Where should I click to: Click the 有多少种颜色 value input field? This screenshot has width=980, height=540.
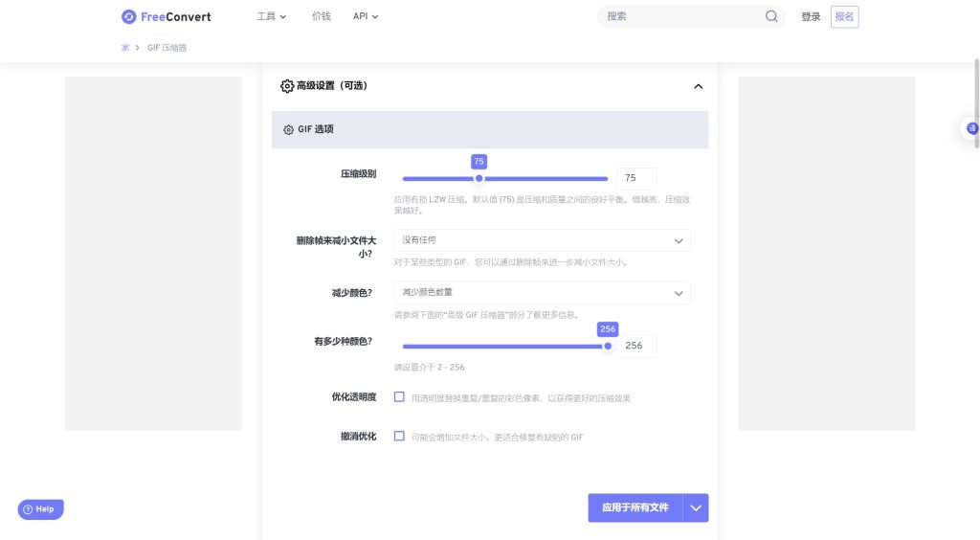click(x=636, y=346)
